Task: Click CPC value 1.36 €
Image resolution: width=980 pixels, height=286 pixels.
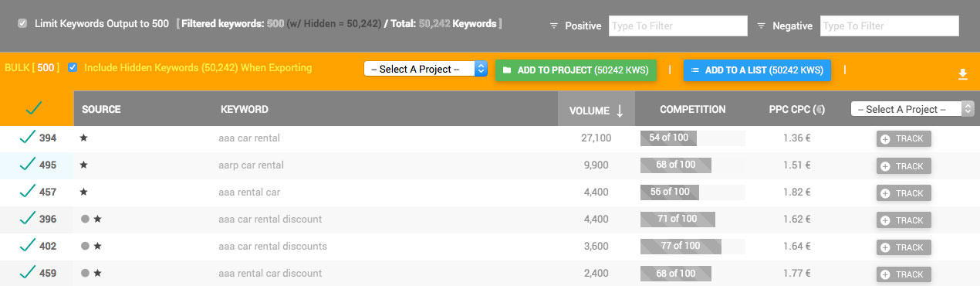Action: tap(797, 138)
